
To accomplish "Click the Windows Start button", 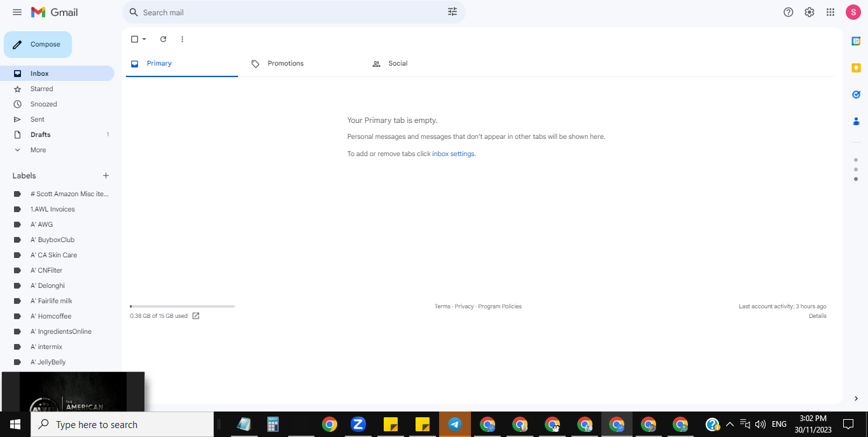I will [15, 424].
